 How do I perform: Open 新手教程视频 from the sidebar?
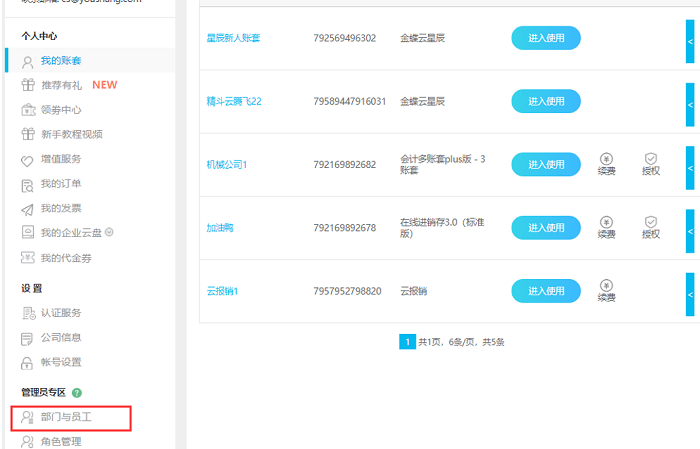[x=70, y=134]
